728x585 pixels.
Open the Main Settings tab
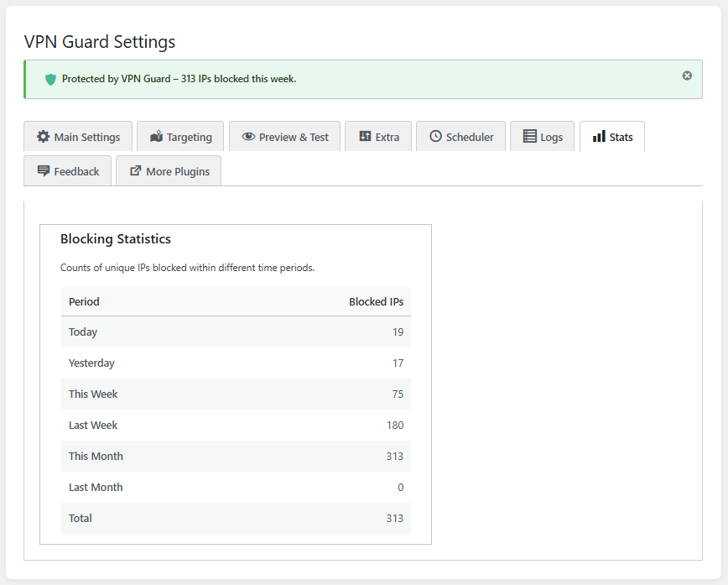pyautogui.click(x=78, y=137)
